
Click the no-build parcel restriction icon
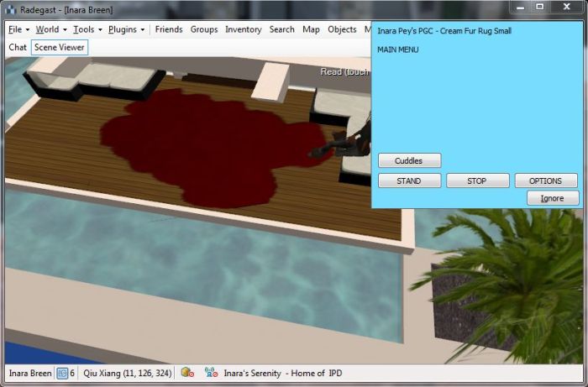click(x=187, y=373)
